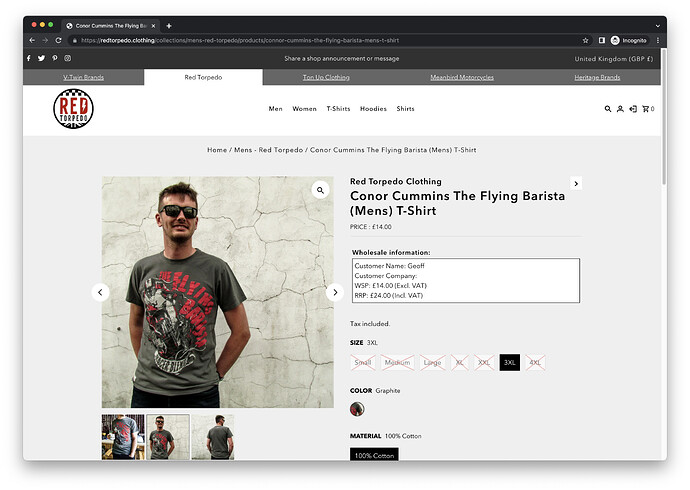The height and width of the screenshot is (490, 690).
Task: Open Chrome three-dot menu
Action: 658,40
